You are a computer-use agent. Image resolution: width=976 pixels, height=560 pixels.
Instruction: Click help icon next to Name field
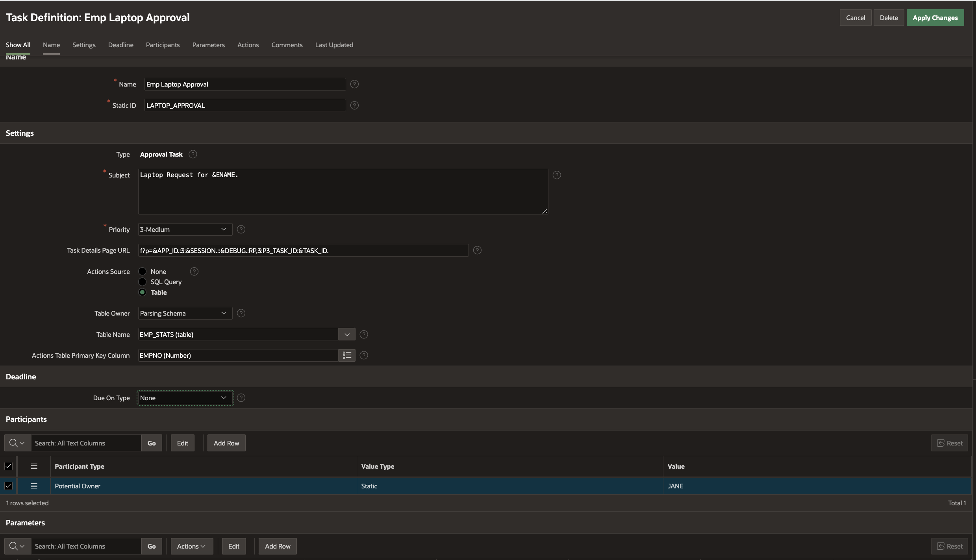coord(354,84)
